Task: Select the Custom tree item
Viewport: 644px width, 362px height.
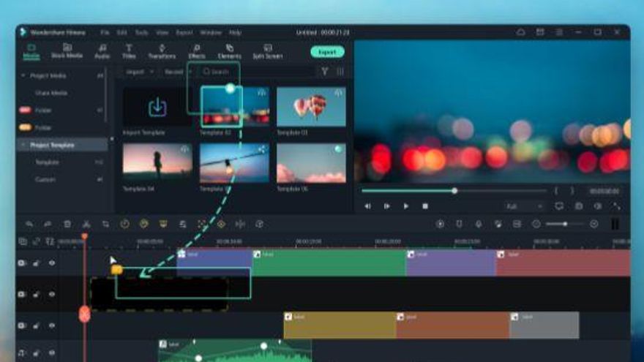Action: pyautogui.click(x=45, y=180)
